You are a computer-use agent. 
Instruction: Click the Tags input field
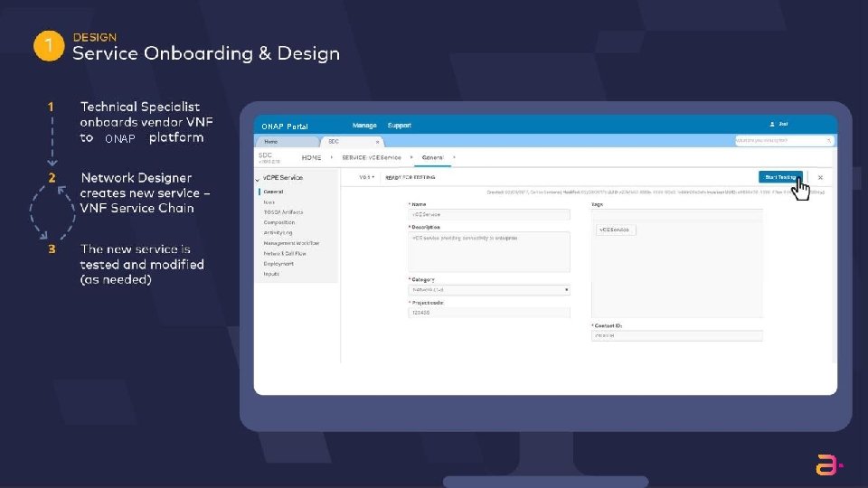coord(677,215)
